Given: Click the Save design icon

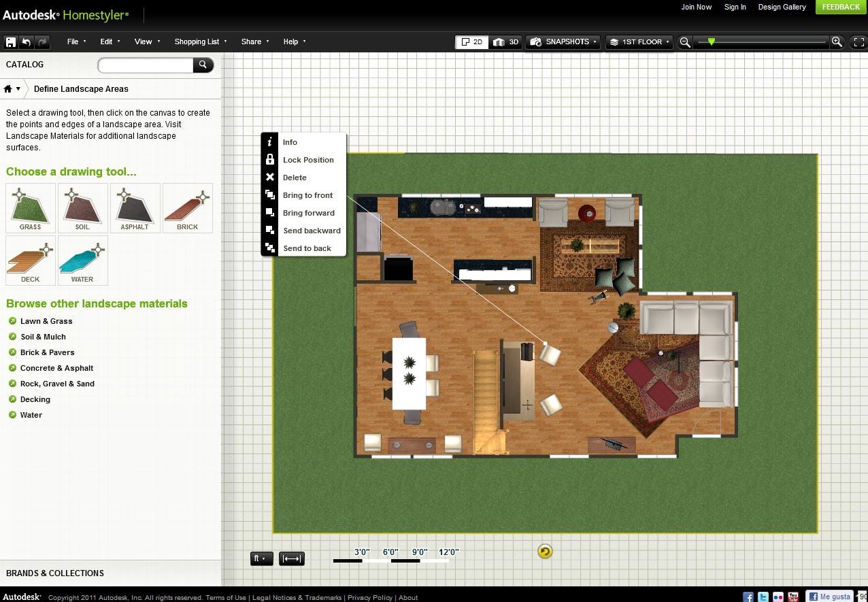Looking at the screenshot, I should point(10,41).
